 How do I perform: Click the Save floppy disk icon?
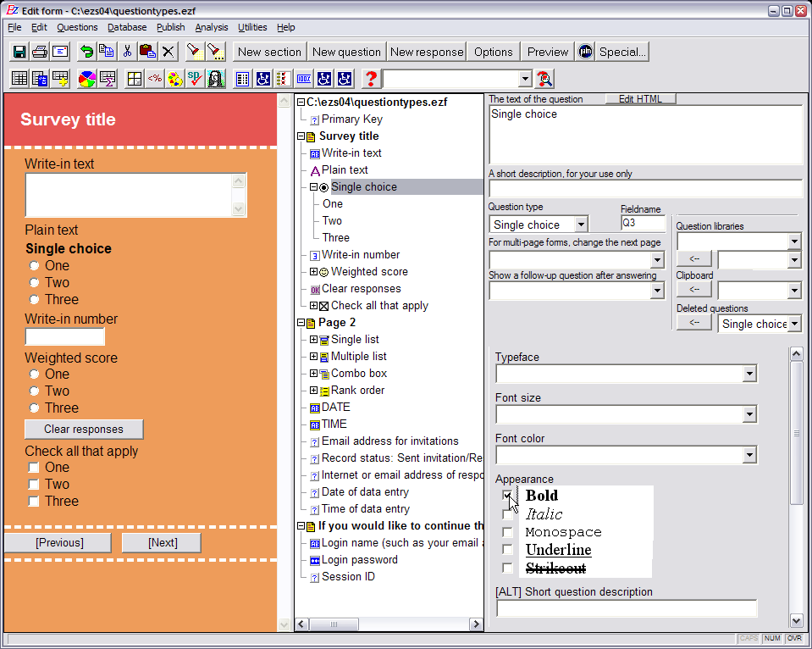click(x=19, y=52)
